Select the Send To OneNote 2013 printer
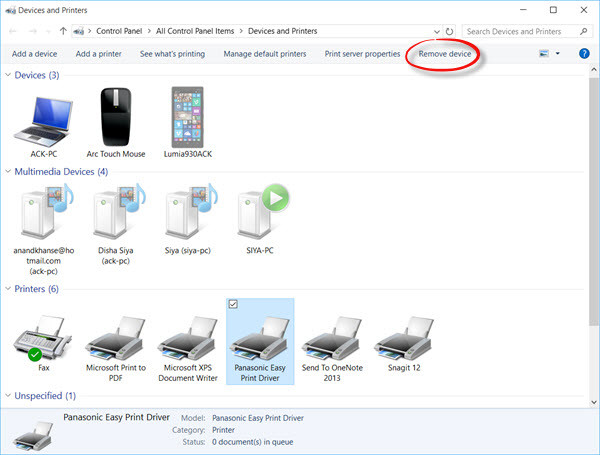 coord(332,338)
